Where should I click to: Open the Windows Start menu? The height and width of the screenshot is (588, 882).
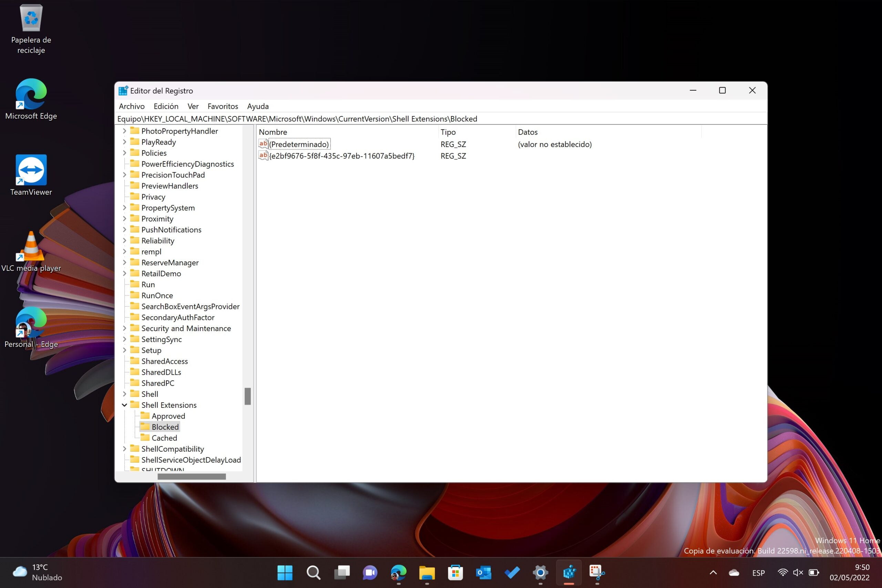pyautogui.click(x=285, y=572)
